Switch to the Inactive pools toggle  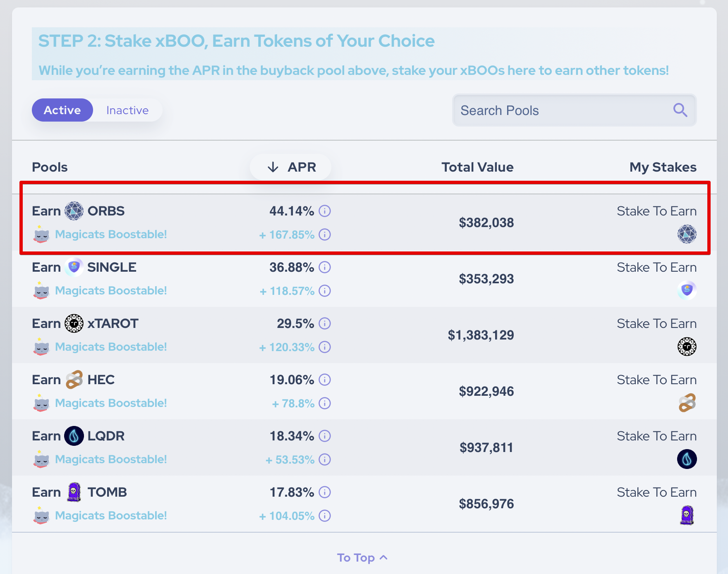tap(127, 110)
